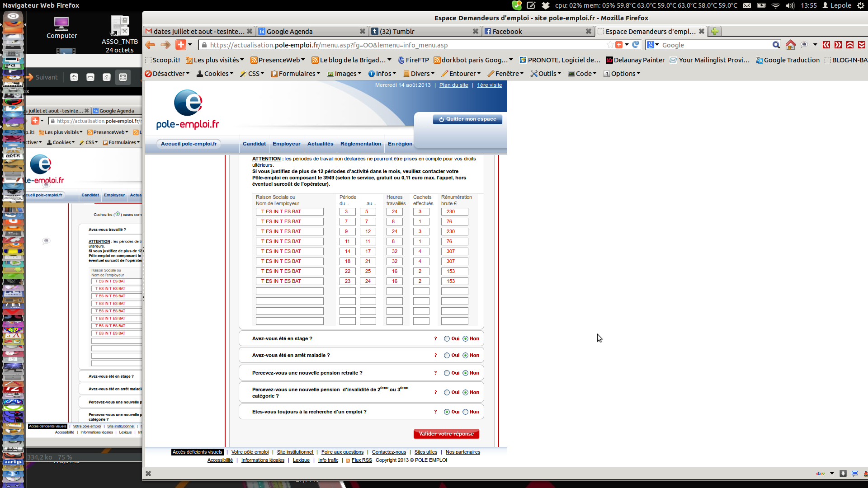Click the search magnifier icon in Google box
Viewport: 868px width, 488px height.
tap(776, 45)
